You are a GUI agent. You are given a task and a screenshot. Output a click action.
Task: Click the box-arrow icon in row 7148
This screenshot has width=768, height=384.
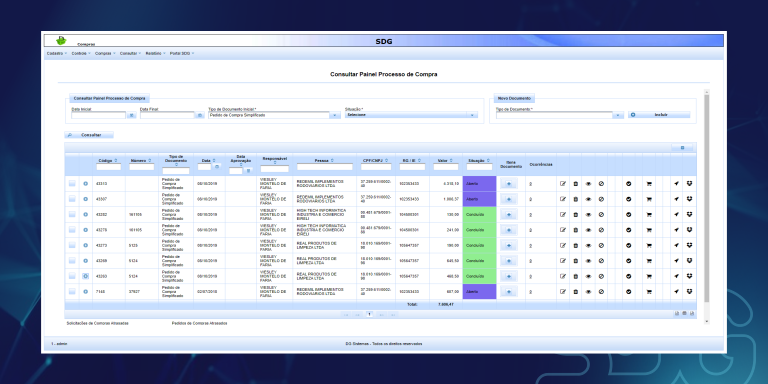690,291
